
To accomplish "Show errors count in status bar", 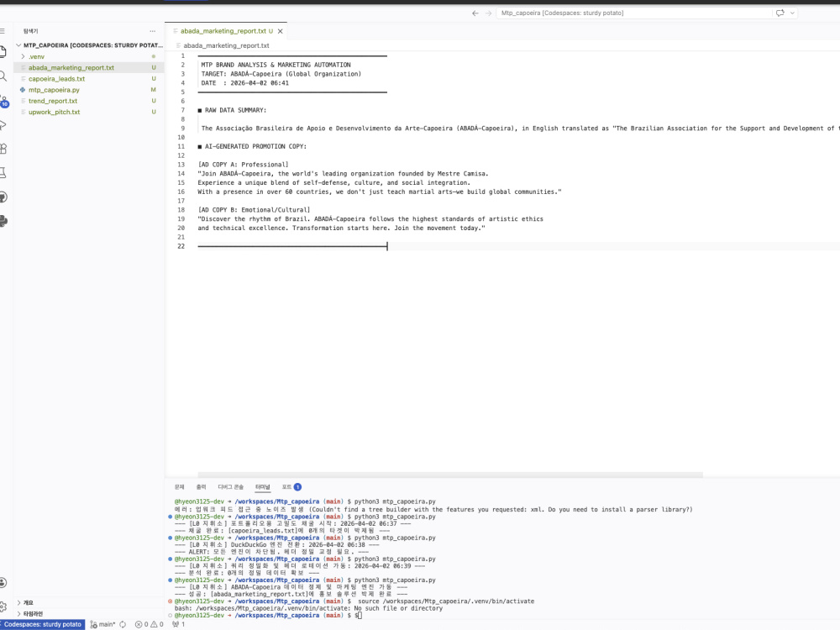I will tap(141, 624).
